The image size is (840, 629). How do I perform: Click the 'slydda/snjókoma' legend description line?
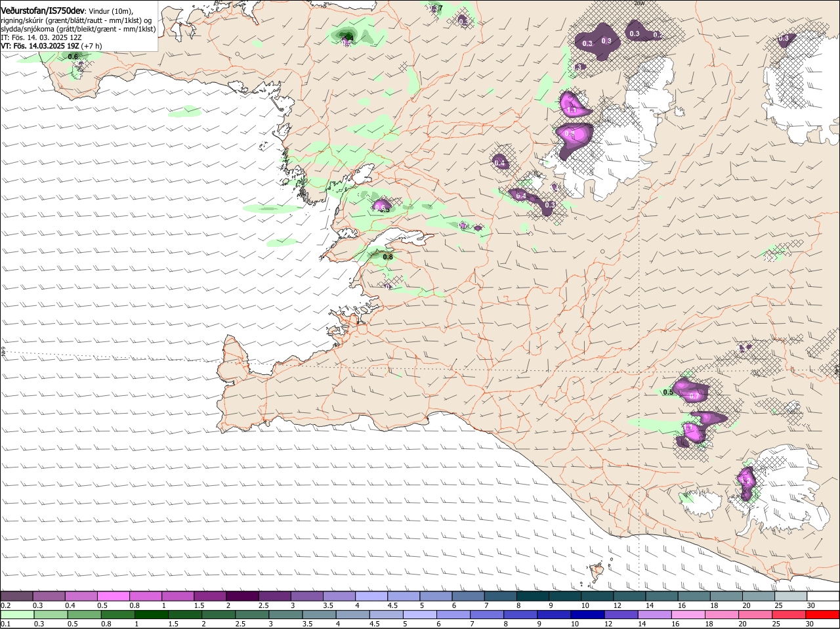78,29
